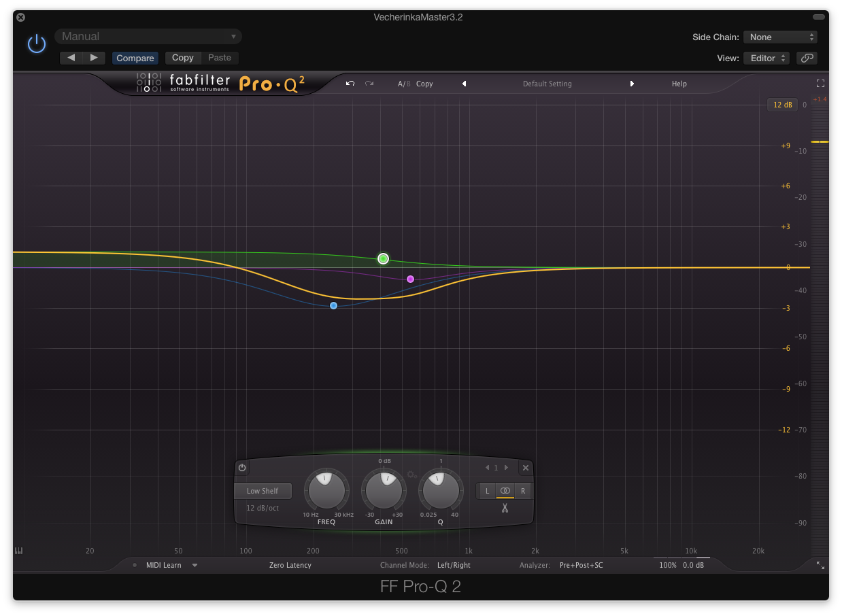Viewport: 842px width, 616px height.
Task: Click the Q knob
Action: pos(440,490)
